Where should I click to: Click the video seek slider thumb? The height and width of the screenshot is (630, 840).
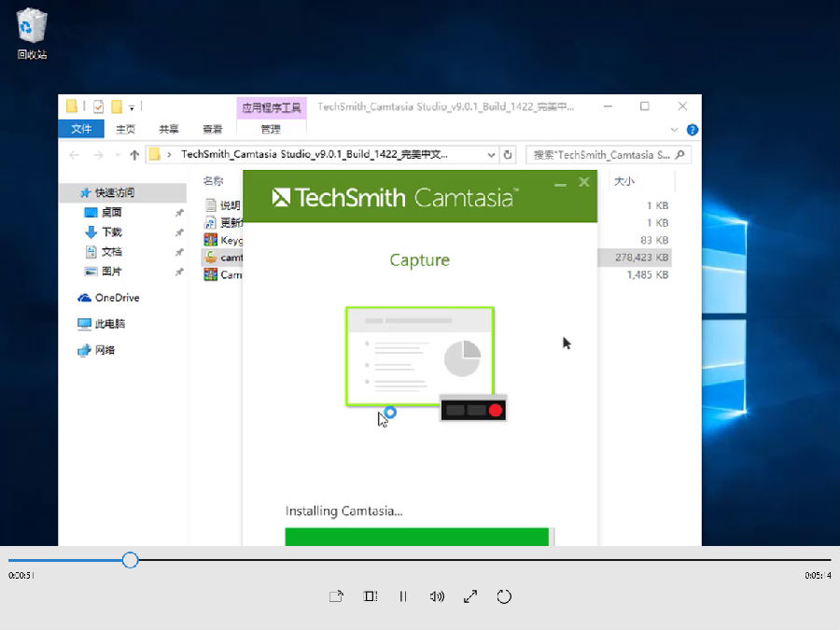coord(130,560)
